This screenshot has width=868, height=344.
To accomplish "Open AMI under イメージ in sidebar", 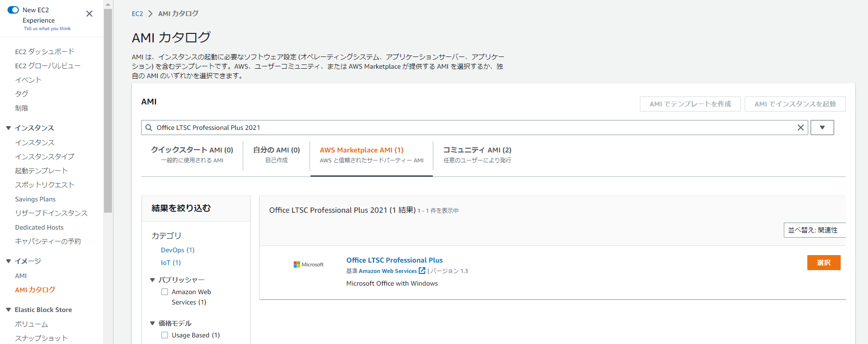I will tap(21, 276).
